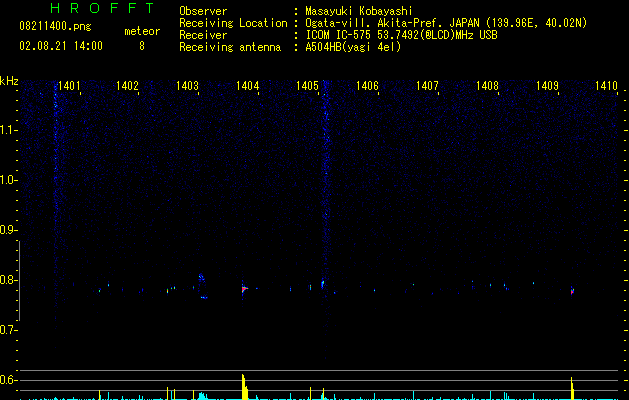Select the filename 08211400.png
The image size is (629, 400).
click(x=55, y=27)
